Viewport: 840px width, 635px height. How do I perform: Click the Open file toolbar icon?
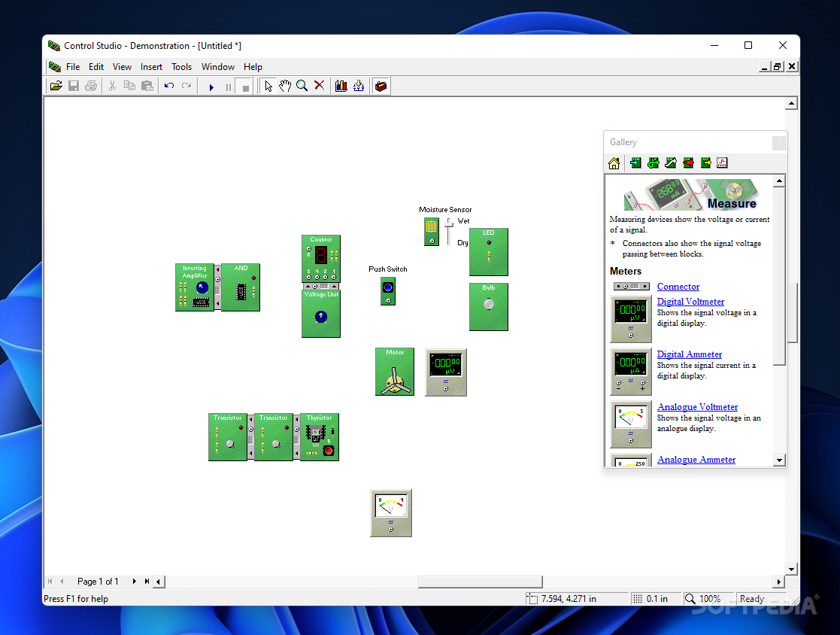pyautogui.click(x=56, y=86)
